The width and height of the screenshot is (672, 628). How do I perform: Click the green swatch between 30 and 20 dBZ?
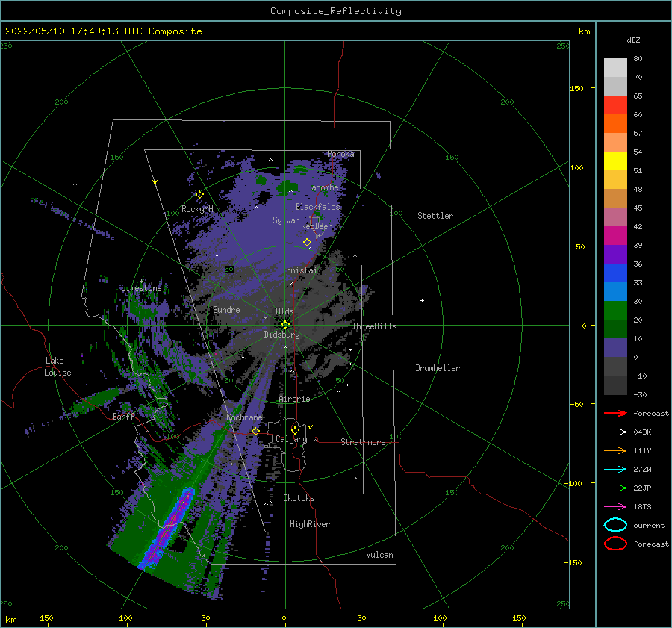pos(615,310)
